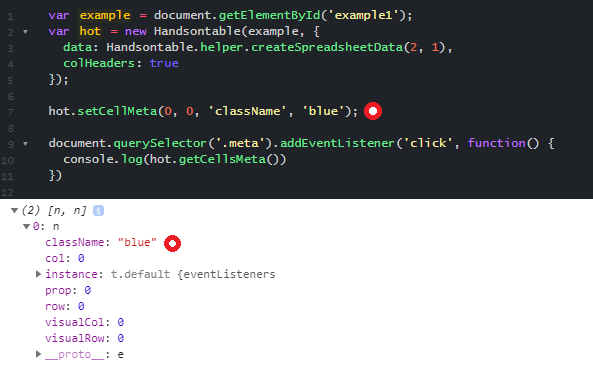Expand the __proto__ property
This screenshot has height=373, width=593.
pos(38,354)
